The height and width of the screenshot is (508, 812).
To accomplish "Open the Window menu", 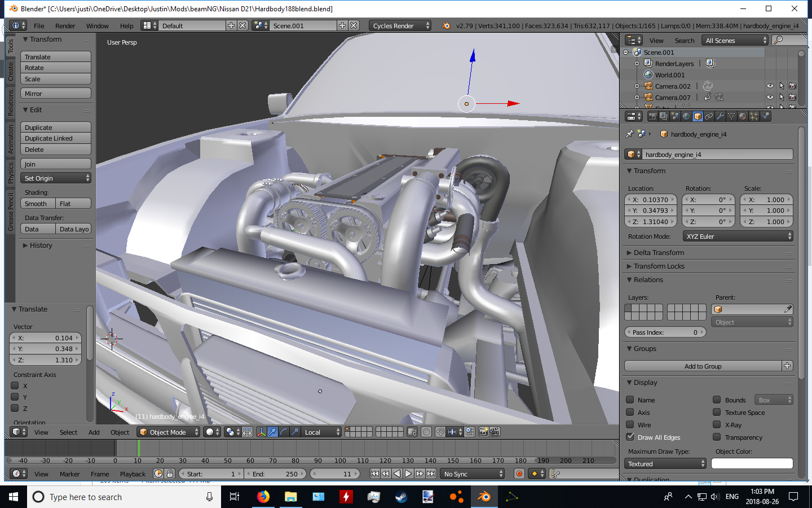I will (97, 25).
